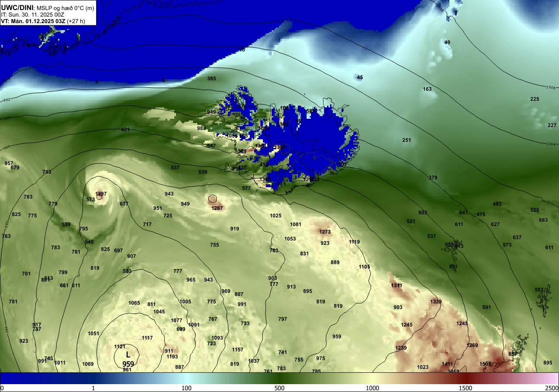
Task: Click the map value 483
Action: point(497,204)
